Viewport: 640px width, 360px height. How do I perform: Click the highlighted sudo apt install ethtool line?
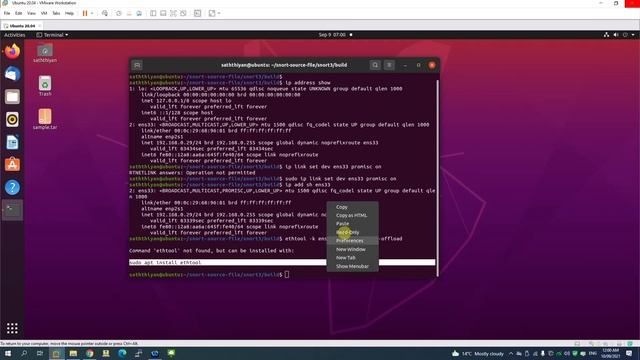pos(282,262)
